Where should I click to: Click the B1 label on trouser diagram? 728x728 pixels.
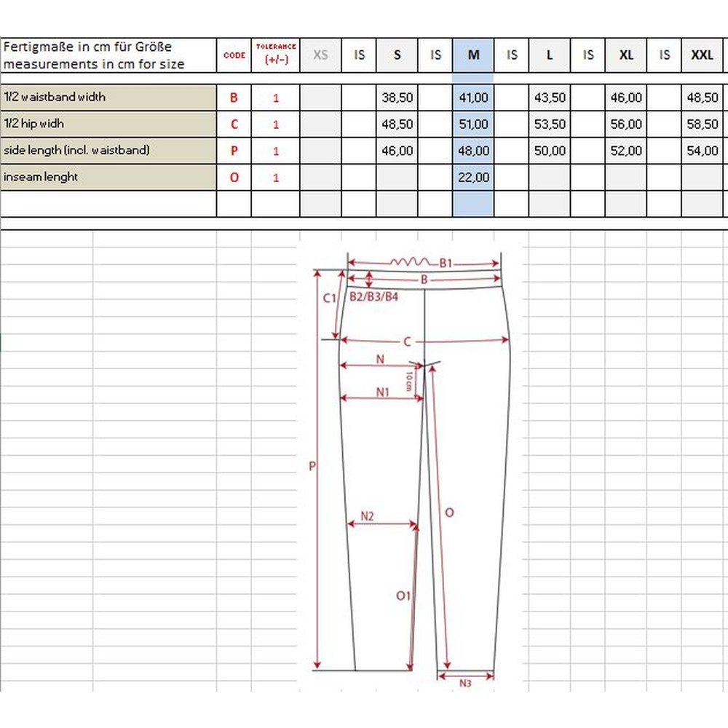[446, 264]
